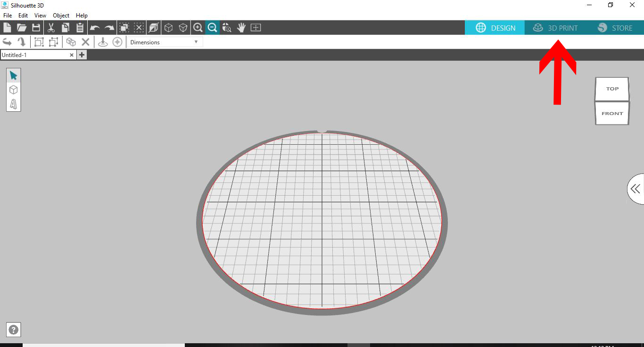
Task: Open a file using the folder icon
Action: pyautogui.click(x=22, y=27)
